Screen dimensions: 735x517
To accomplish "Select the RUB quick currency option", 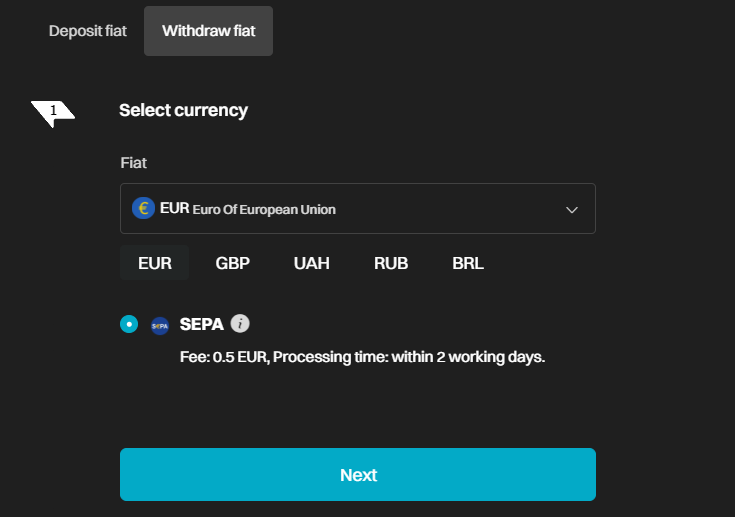I will coord(391,263).
